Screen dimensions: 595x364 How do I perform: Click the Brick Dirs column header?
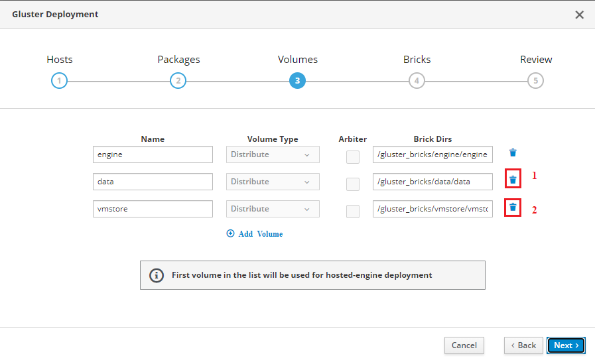click(432, 139)
